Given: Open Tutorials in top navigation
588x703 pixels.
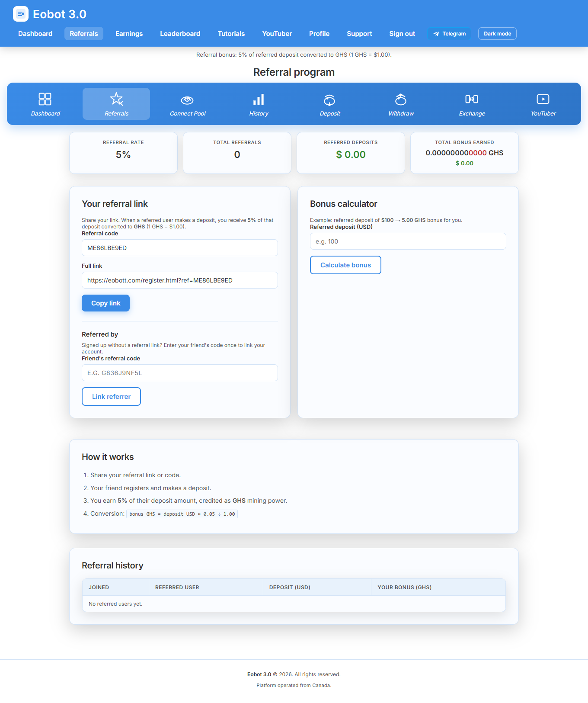Looking at the screenshot, I should coord(231,34).
